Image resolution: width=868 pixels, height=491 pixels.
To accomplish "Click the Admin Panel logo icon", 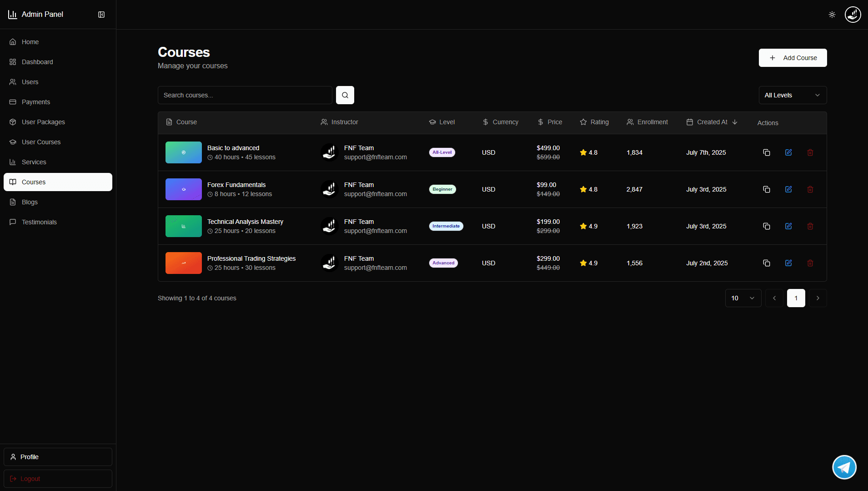I will [13, 15].
